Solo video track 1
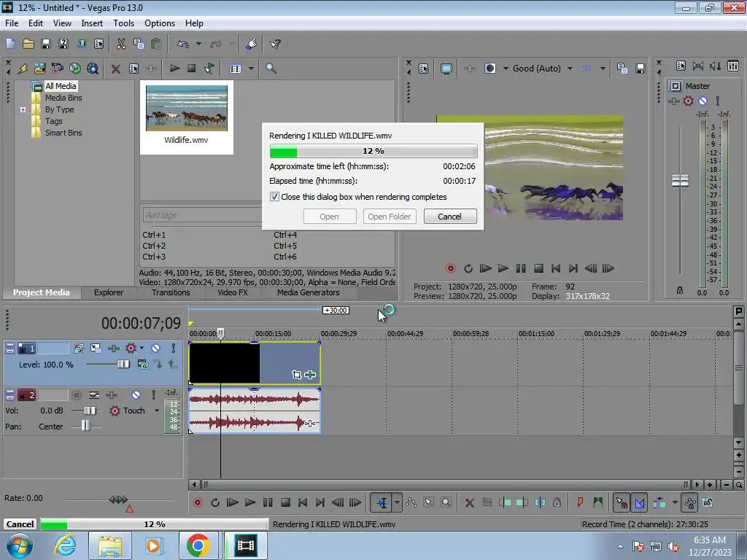This screenshot has height=560, width=747. point(174,349)
